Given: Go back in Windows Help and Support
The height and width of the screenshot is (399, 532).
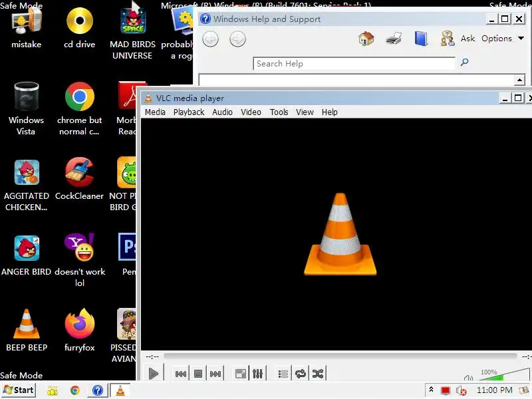Looking at the screenshot, I should [210, 39].
